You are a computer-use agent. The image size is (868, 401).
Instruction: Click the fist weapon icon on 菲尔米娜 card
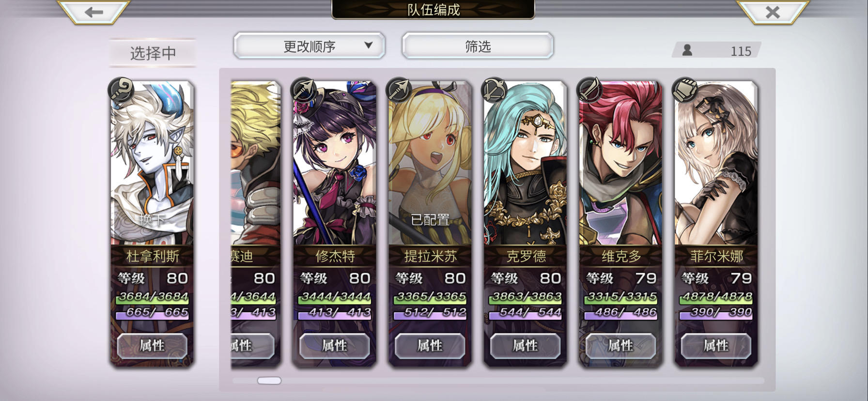point(685,90)
